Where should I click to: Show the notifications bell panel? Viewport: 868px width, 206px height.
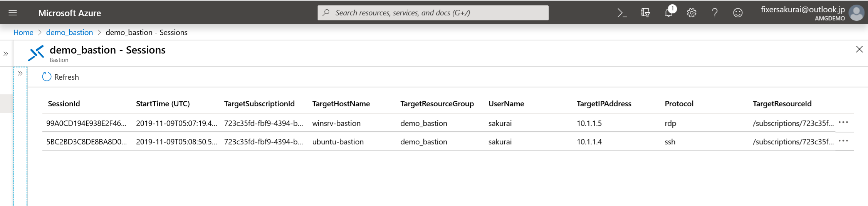[669, 13]
